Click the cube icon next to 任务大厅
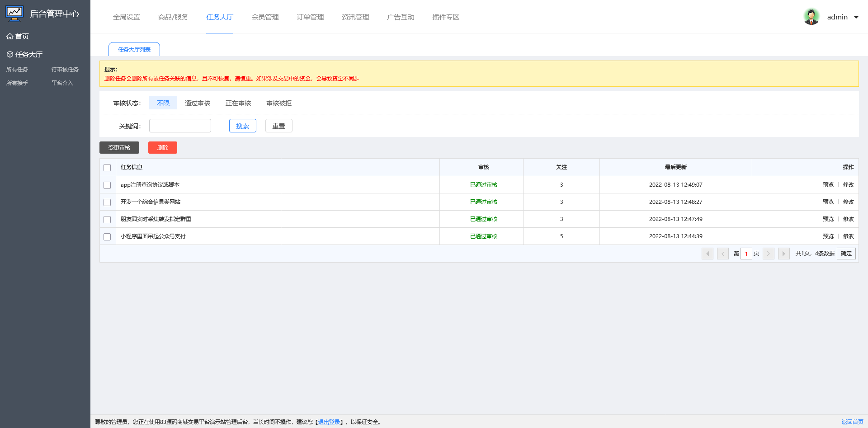This screenshot has height=428, width=868. pos(9,54)
